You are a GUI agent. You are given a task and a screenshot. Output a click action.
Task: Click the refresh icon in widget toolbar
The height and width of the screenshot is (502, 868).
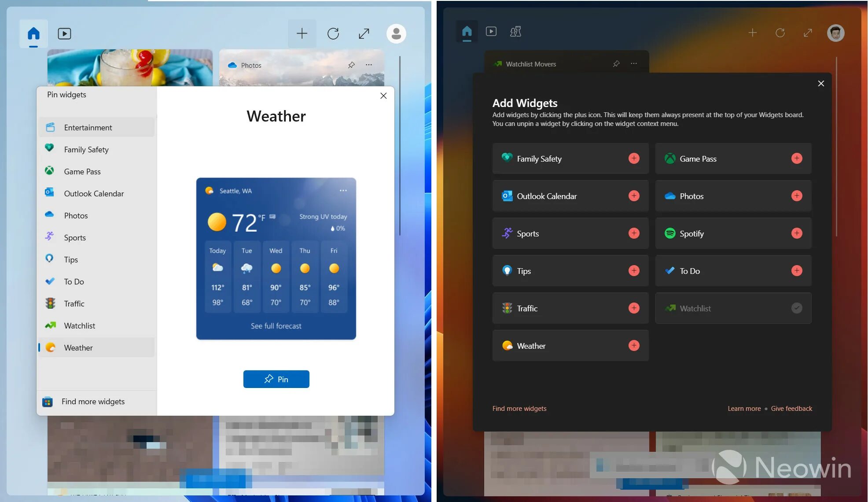pos(333,33)
